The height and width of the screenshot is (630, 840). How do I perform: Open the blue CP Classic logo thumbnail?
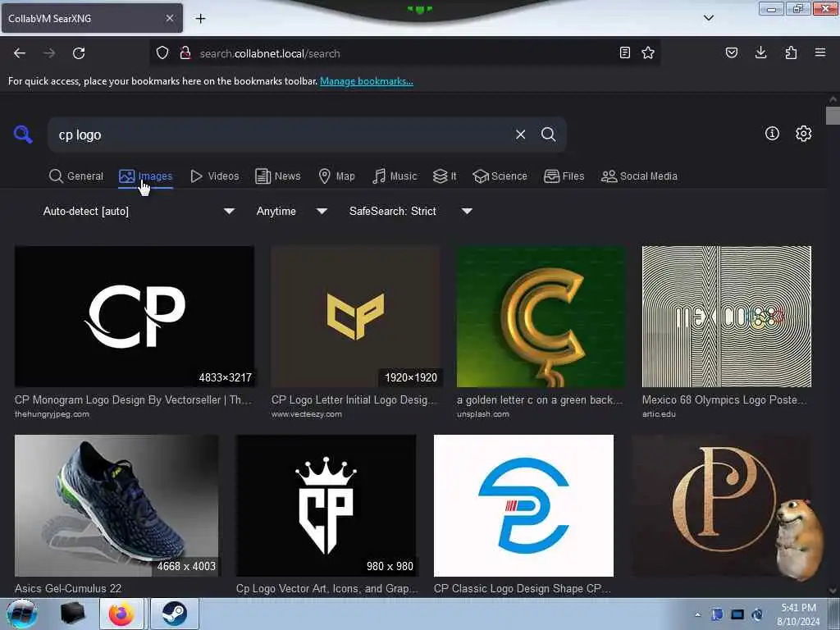[x=523, y=505]
